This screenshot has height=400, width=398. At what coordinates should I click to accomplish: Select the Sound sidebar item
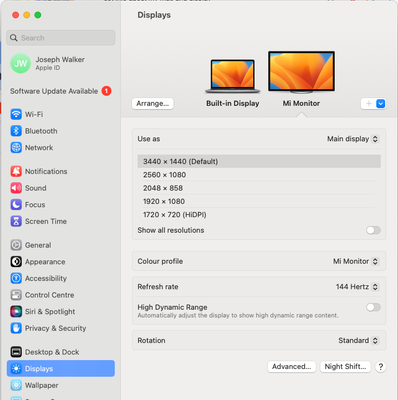[61, 188]
